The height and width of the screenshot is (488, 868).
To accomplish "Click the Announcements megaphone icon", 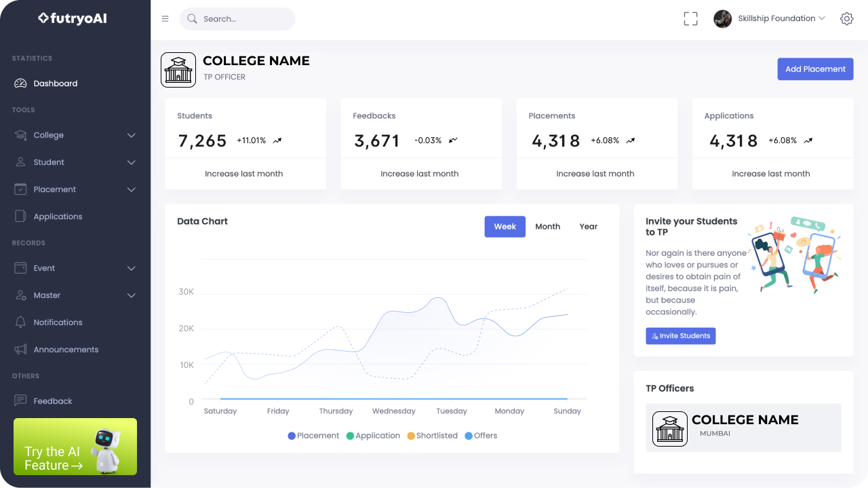I will [20, 349].
